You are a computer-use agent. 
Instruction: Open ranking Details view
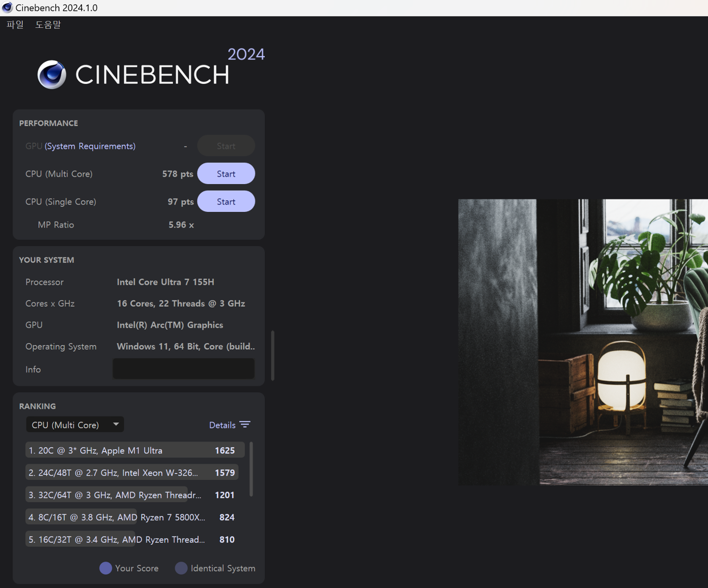[222, 425]
